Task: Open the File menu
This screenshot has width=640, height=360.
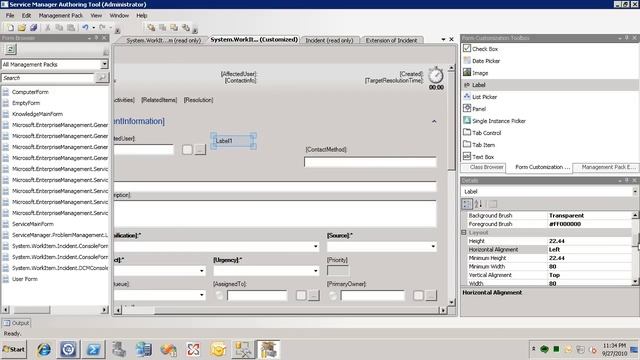Action: 10,16
